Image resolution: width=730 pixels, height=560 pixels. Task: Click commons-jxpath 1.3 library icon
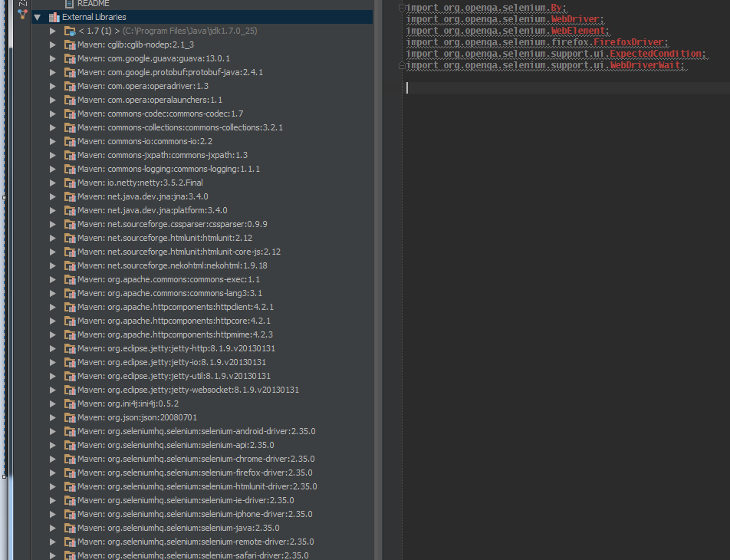pos(70,155)
